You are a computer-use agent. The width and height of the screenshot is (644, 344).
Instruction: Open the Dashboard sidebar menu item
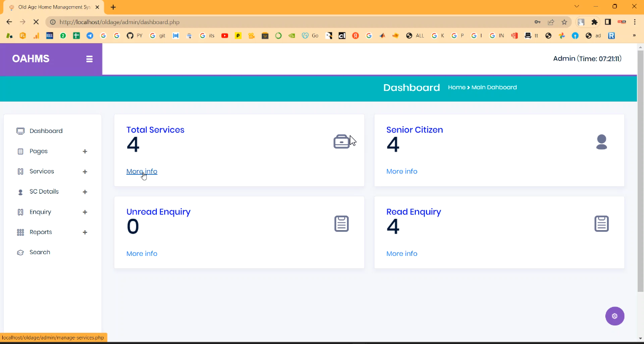[46, 131]
